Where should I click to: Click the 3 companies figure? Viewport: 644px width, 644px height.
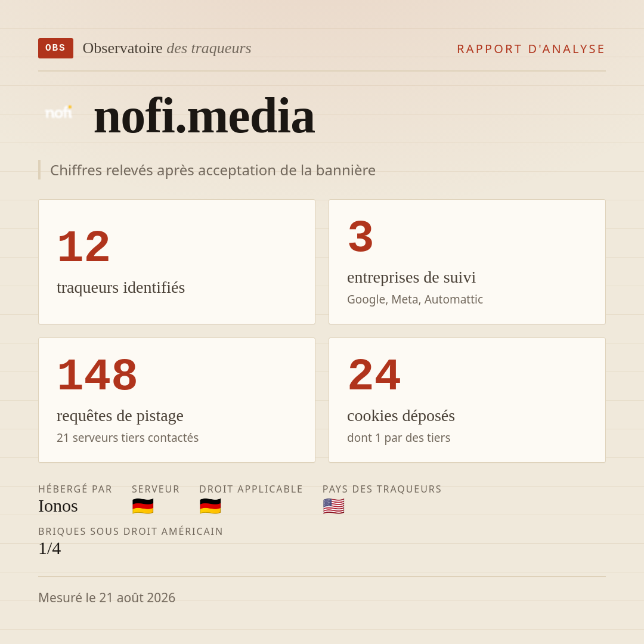360,237
